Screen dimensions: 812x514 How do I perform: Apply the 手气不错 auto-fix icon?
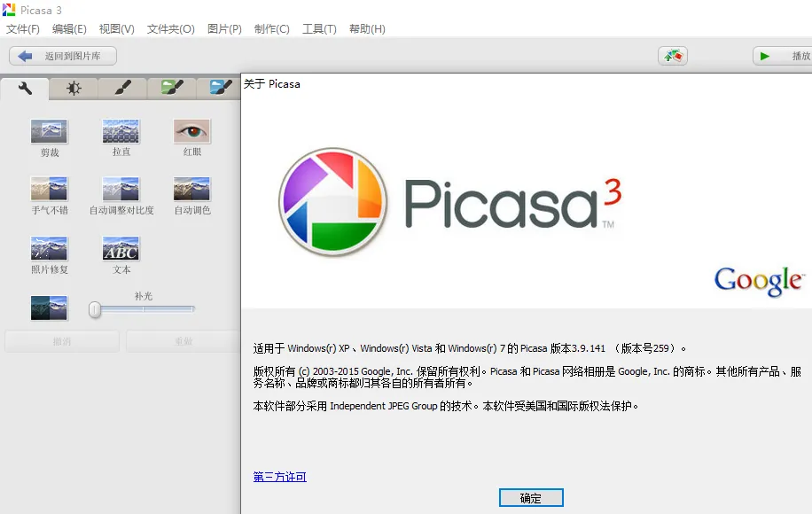(x=49, y=189)
